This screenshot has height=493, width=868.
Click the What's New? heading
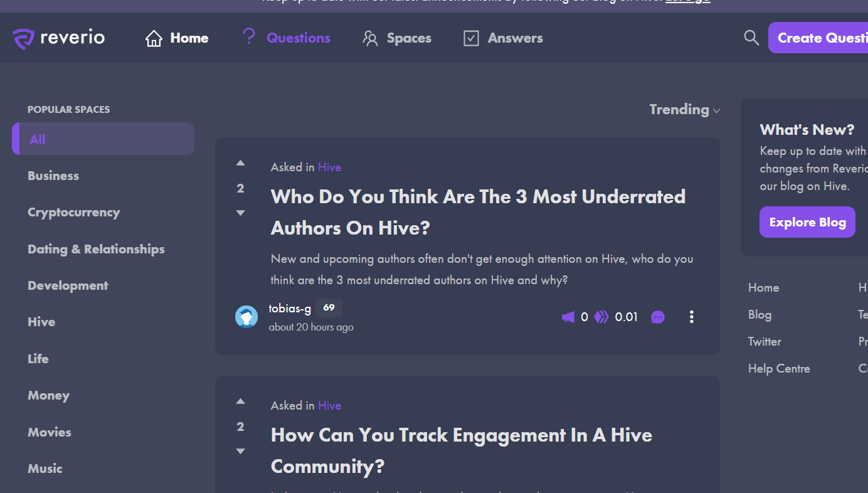click(807, 129)
